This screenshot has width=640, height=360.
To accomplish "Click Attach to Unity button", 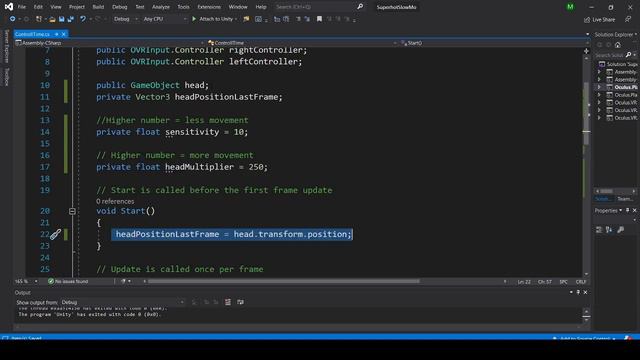I will [213, 19].
